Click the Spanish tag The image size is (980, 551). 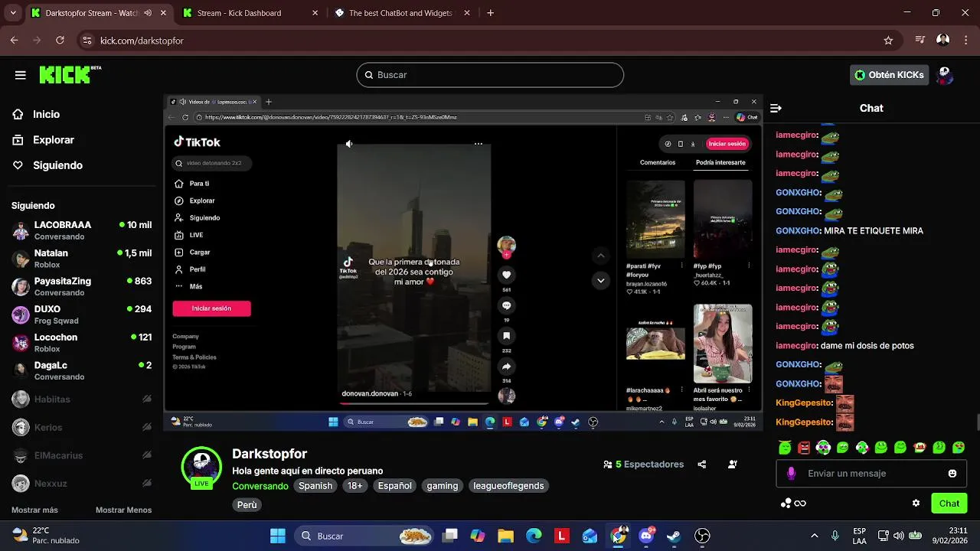(x=315, y=486)
